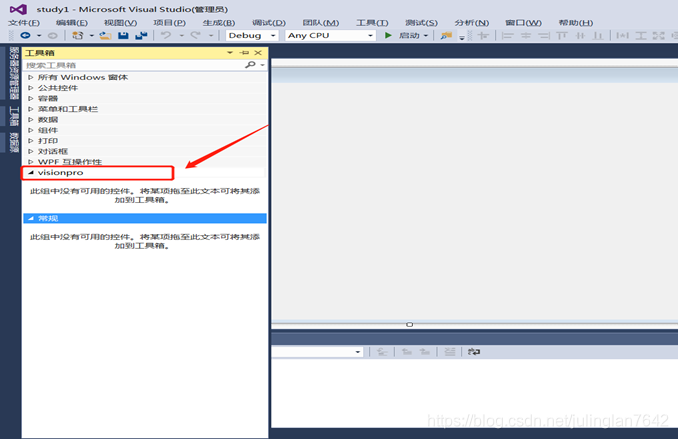The width and height of the screenshot is (678, 439).
Task: Open the 编辑(E) menu
Action: [72, 22]
